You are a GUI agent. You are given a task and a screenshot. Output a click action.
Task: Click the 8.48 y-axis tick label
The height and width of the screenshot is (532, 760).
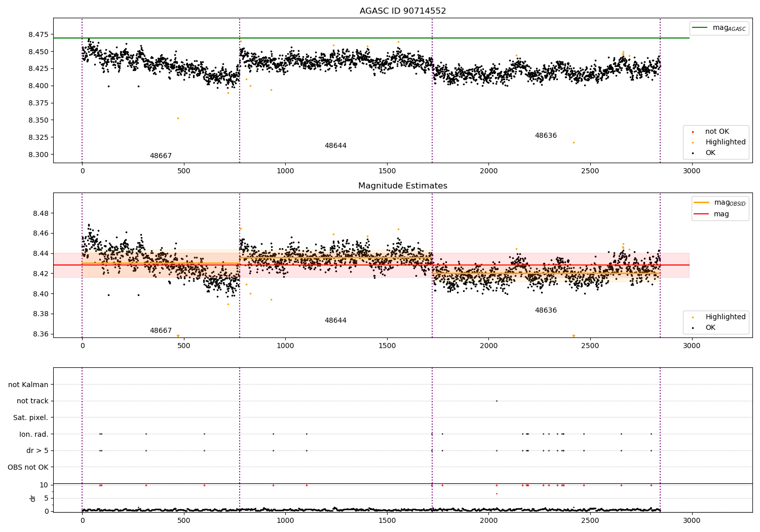41,213
